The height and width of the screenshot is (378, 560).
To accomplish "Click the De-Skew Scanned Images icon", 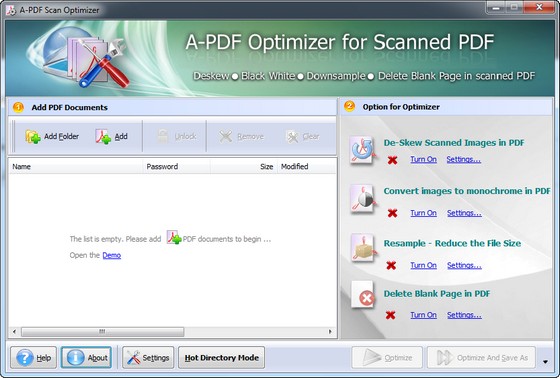I will 362,150.
